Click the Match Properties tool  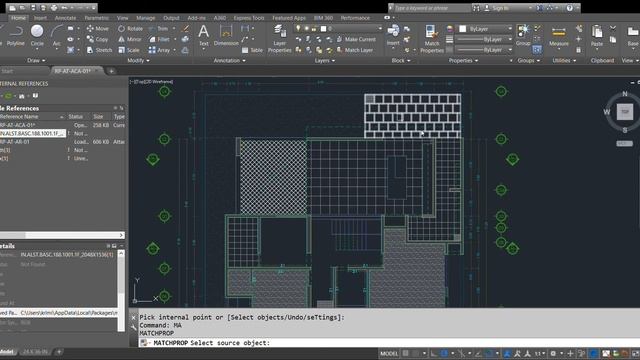[431, 39]
